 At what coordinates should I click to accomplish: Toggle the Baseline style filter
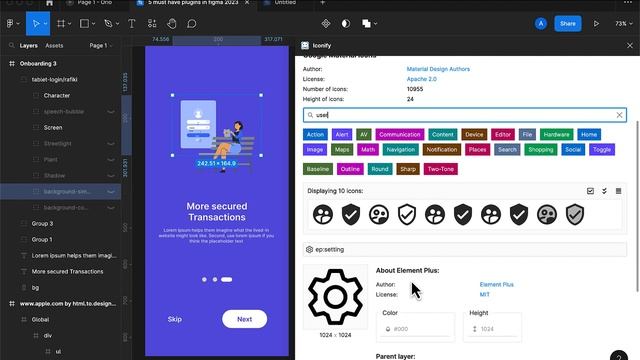pos(318,169)
